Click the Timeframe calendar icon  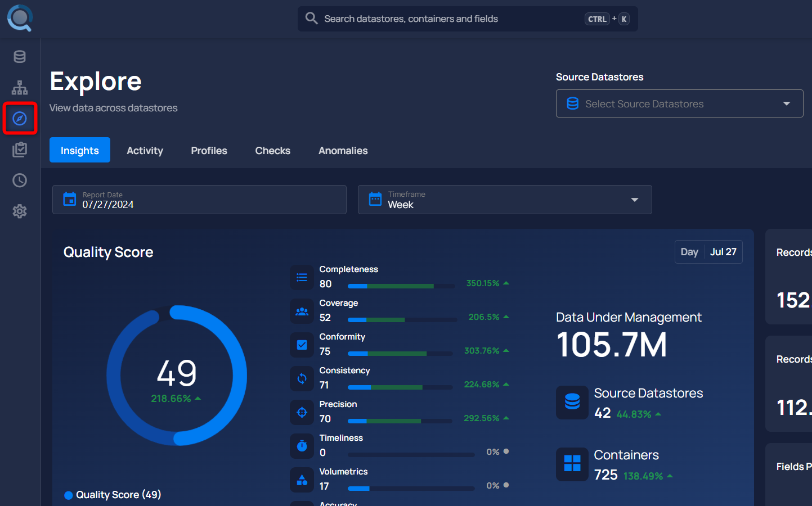click(x=375, y=199)
